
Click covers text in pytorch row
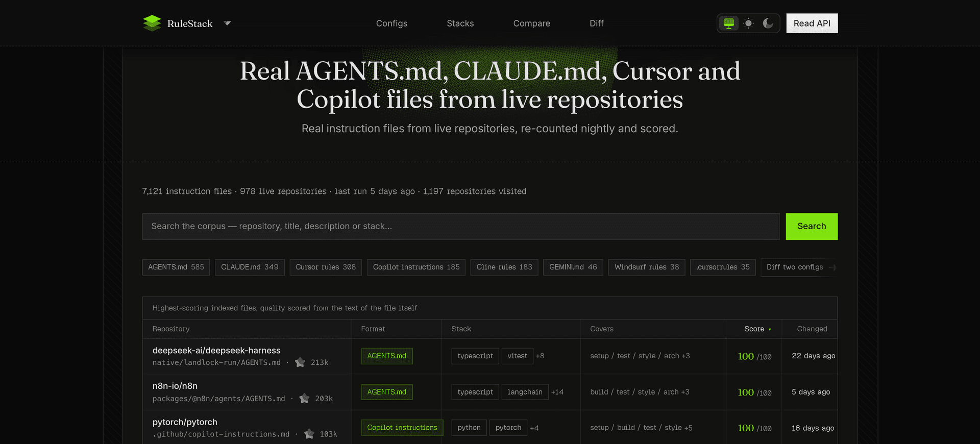pos(641,428)
